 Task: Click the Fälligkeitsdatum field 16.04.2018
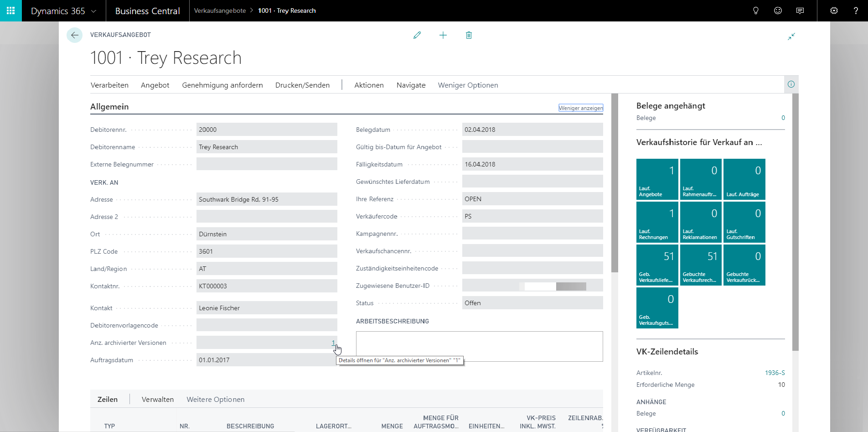point(532,164)
